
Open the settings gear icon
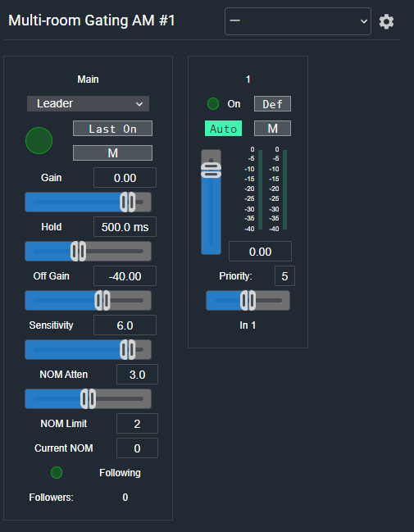pos(386,21)
